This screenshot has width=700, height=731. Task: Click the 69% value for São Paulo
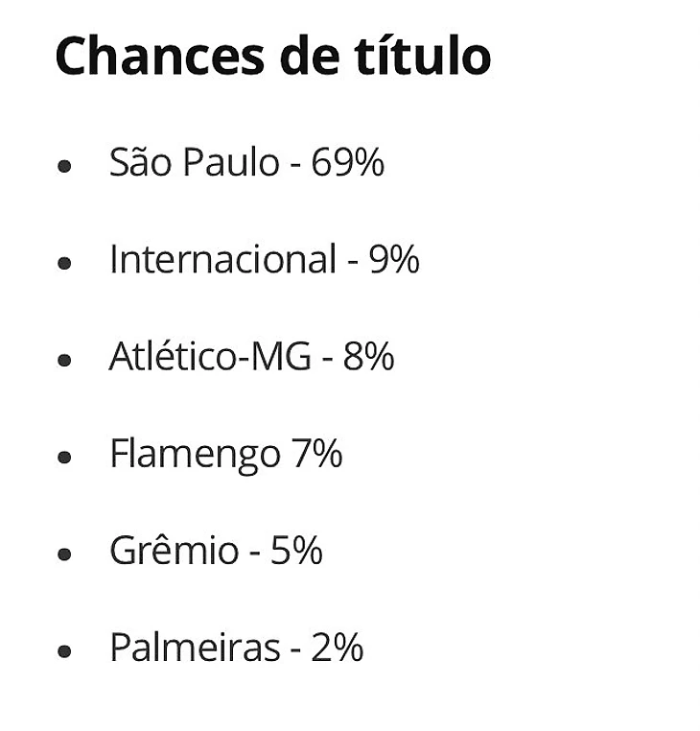[347, 163]
